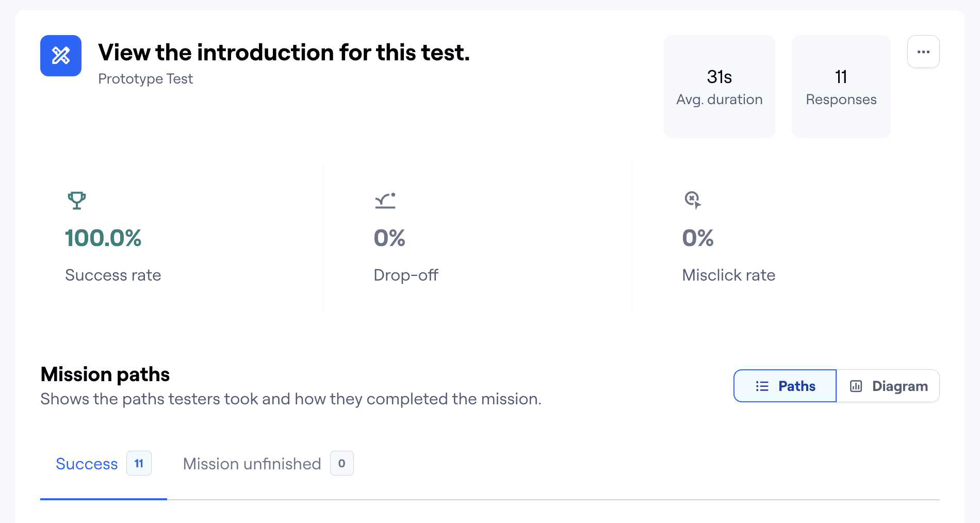Click the Mission paths heading
Screen dimensions: 980x523
(x=105, y=374)
